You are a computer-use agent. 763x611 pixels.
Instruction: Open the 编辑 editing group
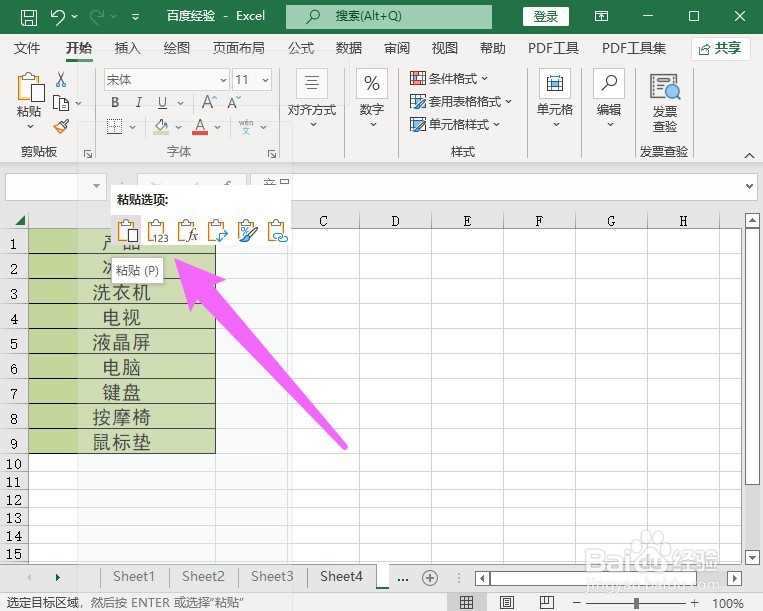(x=609, y=100)
